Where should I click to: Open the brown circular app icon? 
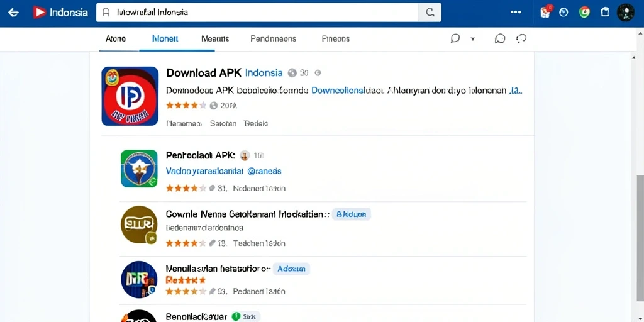(139, 225)
